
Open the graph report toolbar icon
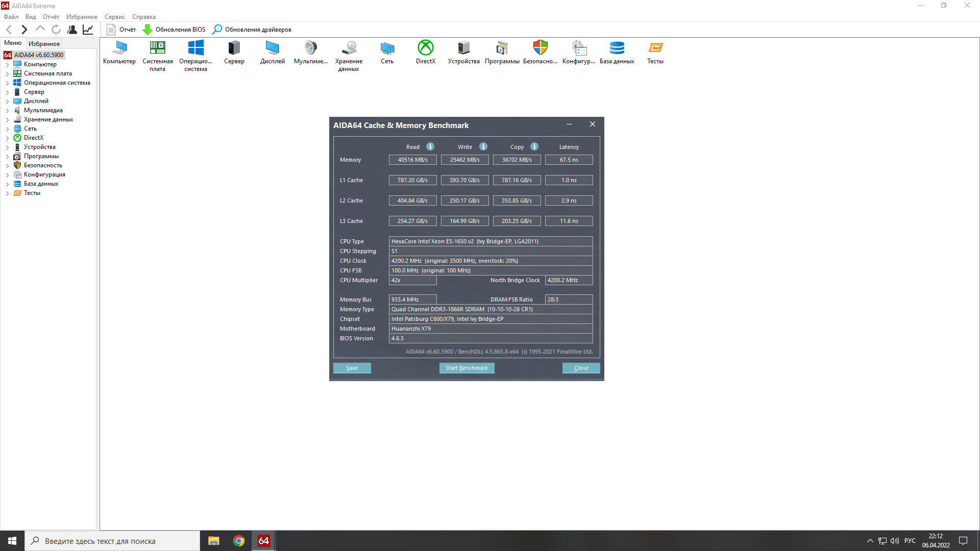coord(88,30)
